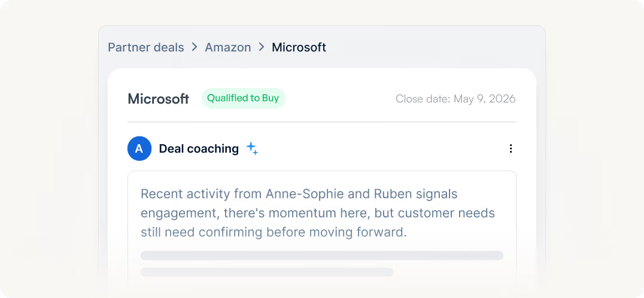Image resolution: width=644 pixels, height=298 pixels.
Task: Select the Microsoft breadcrumb item
Action: (x=299, y=47)
